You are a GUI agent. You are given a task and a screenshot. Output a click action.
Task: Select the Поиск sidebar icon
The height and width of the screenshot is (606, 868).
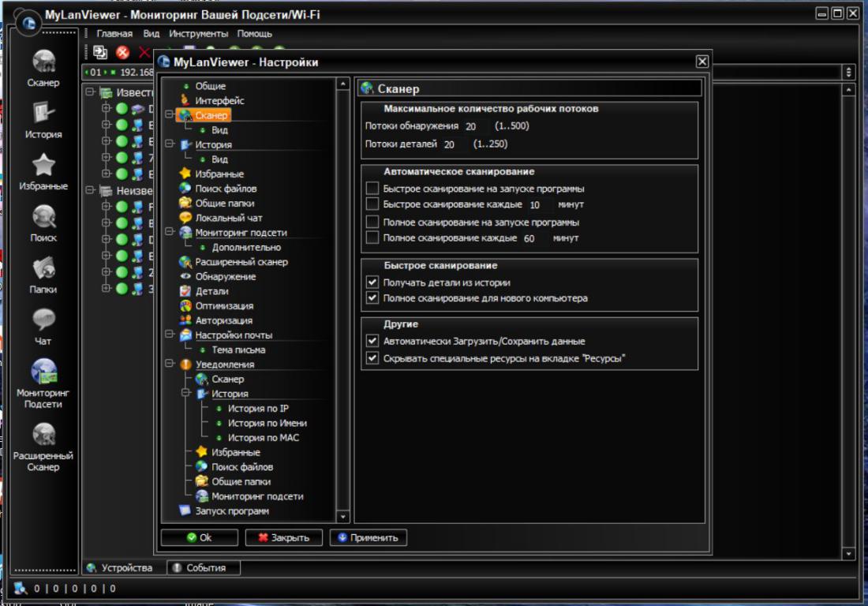click(x=43, y=217)
